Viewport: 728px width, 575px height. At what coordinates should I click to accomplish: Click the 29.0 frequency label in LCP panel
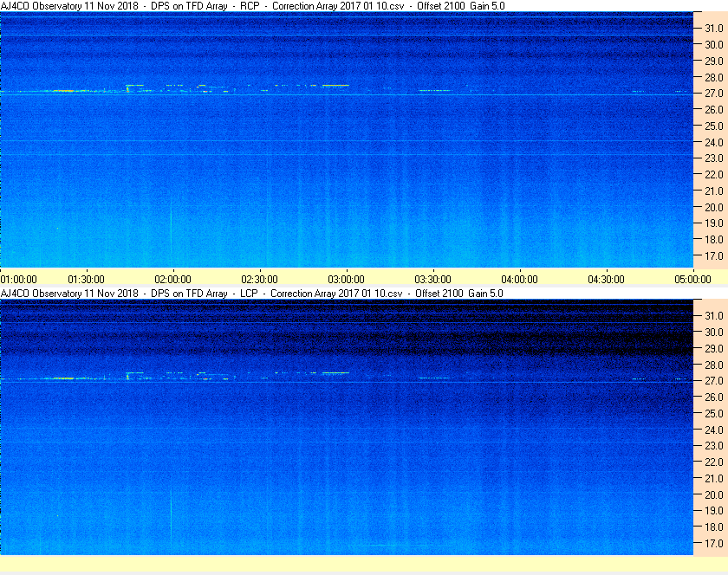pyautogui.click(x=714, y=348)
